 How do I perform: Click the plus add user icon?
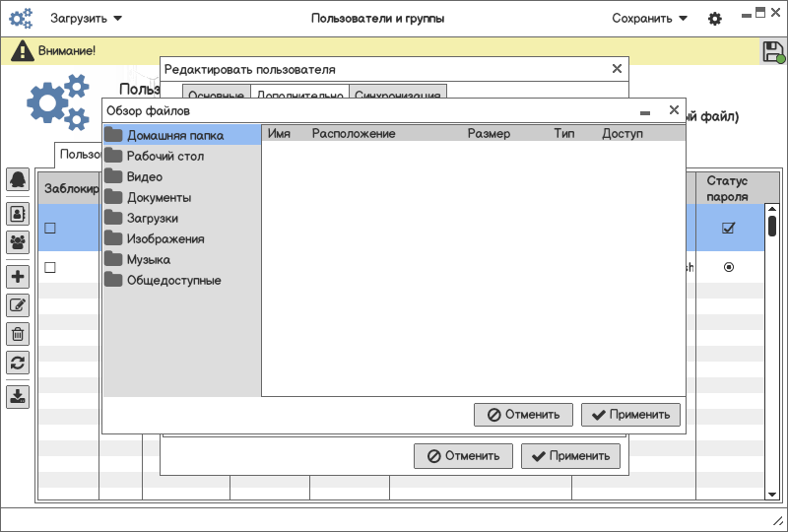[18, 277]
